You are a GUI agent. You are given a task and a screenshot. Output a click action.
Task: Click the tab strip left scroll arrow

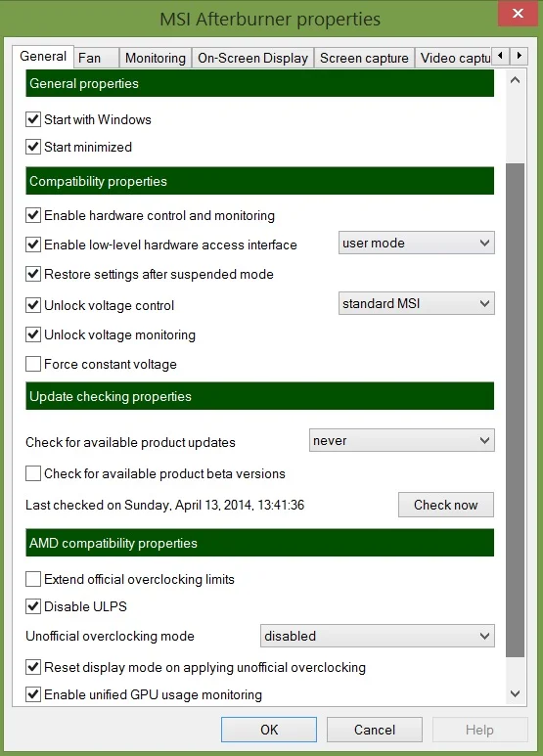(x=501, y=56)
